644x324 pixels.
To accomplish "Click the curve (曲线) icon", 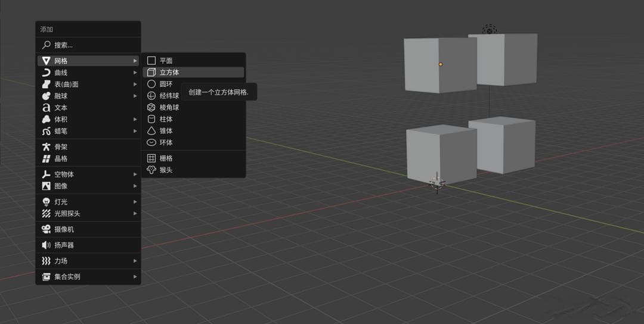I will click(46, 73).
